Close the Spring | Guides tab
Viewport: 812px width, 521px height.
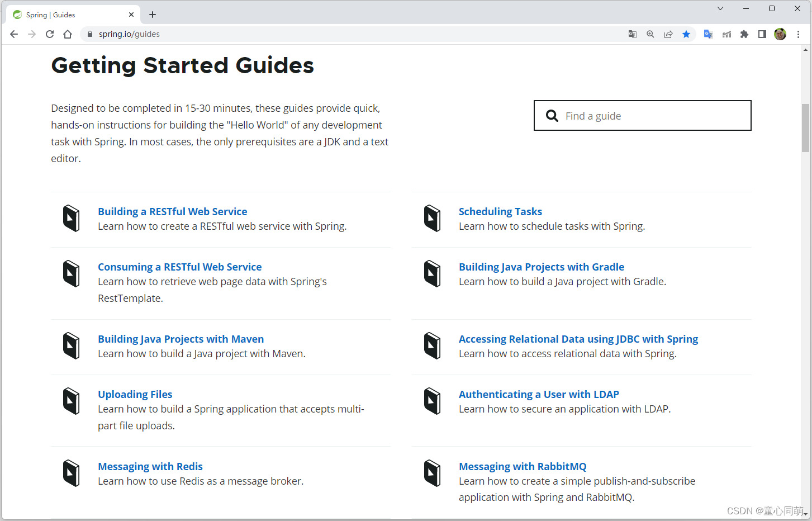coord(131,15)
